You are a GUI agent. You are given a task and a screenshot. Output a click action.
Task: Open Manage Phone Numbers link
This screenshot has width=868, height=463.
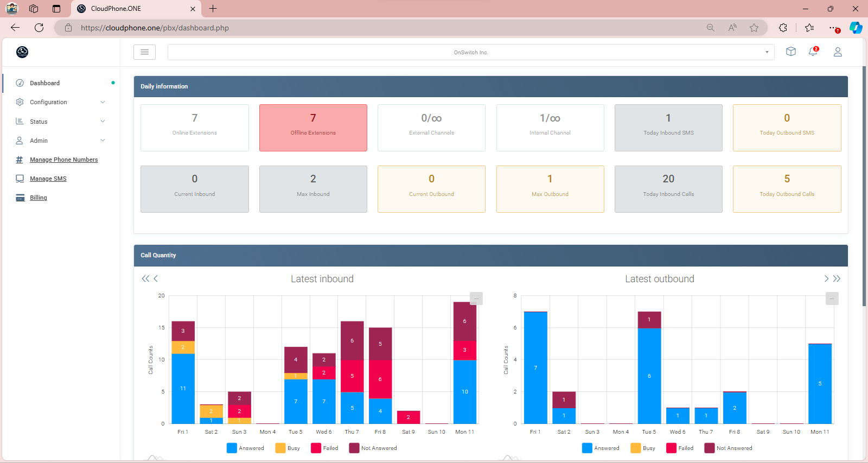click(63, 160)
